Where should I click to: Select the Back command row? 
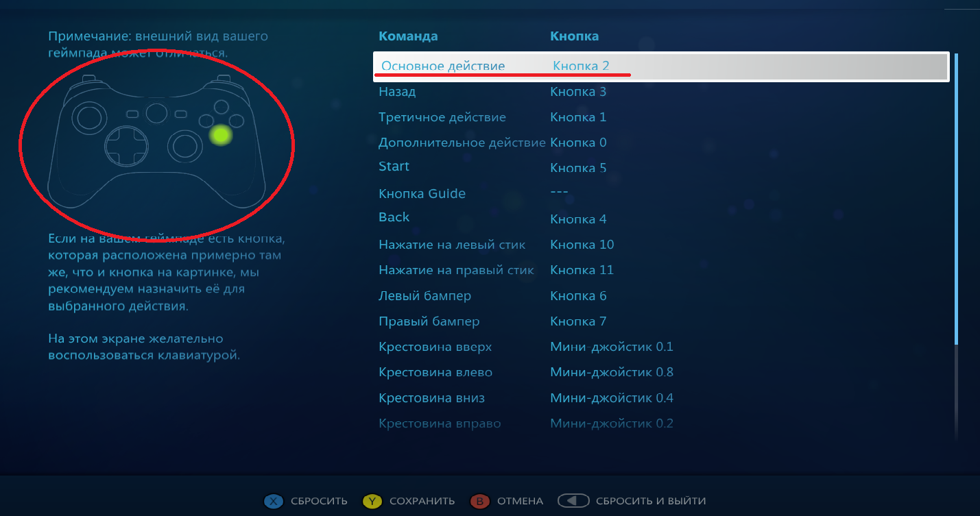point(661,218)
